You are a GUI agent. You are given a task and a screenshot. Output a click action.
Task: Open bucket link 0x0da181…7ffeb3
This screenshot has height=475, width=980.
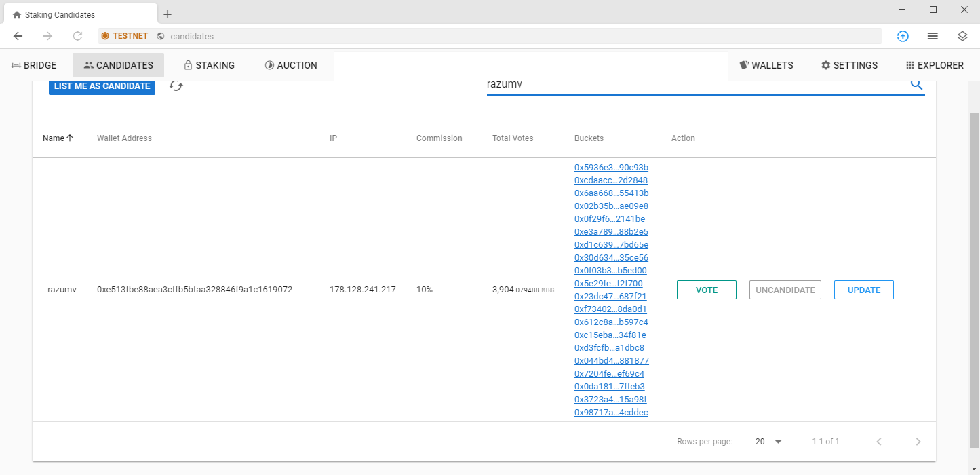[x=610, y=387]
